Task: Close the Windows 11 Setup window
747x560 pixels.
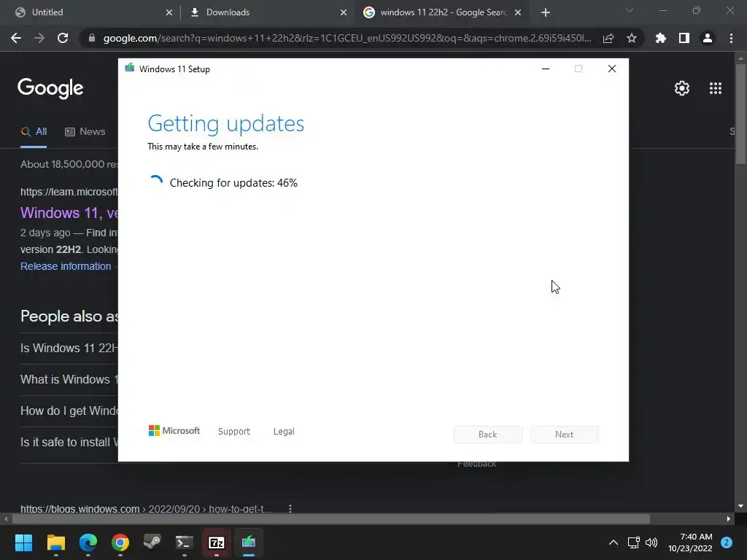Action: (612, 69)
